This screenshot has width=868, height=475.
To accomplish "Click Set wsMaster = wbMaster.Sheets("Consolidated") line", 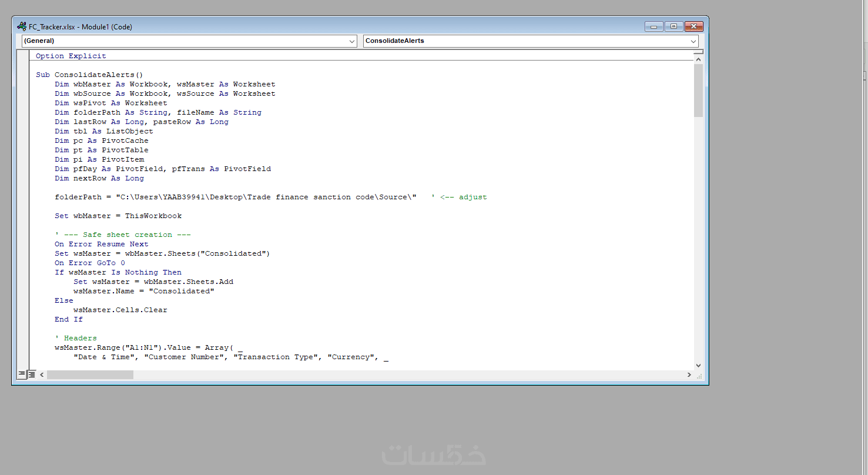I will point(162,253).
